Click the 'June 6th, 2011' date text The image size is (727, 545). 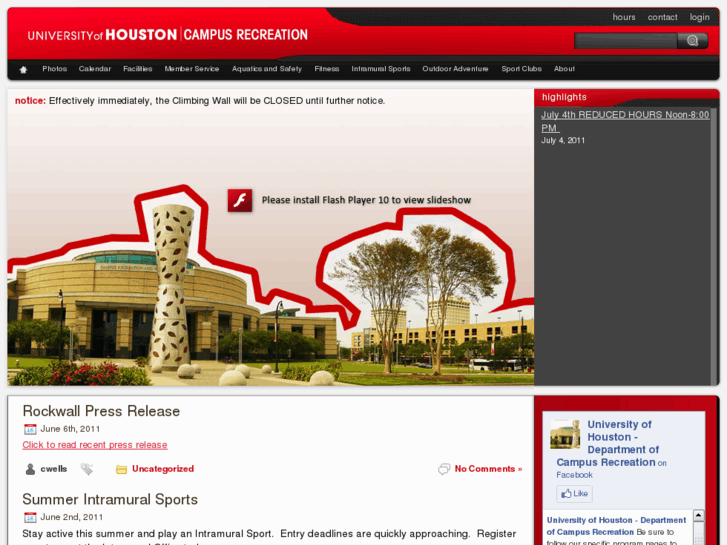point(70,429)
